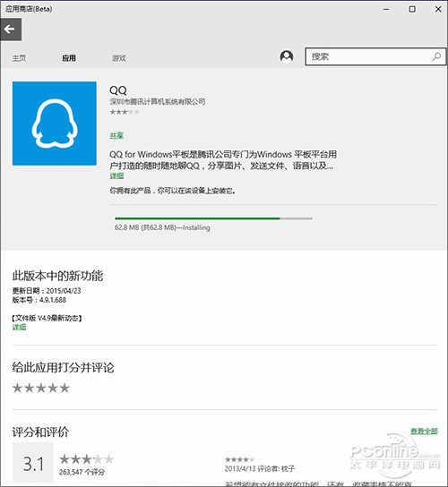
Task: Focus the 搜索 input field
Action: click(375, 56)
